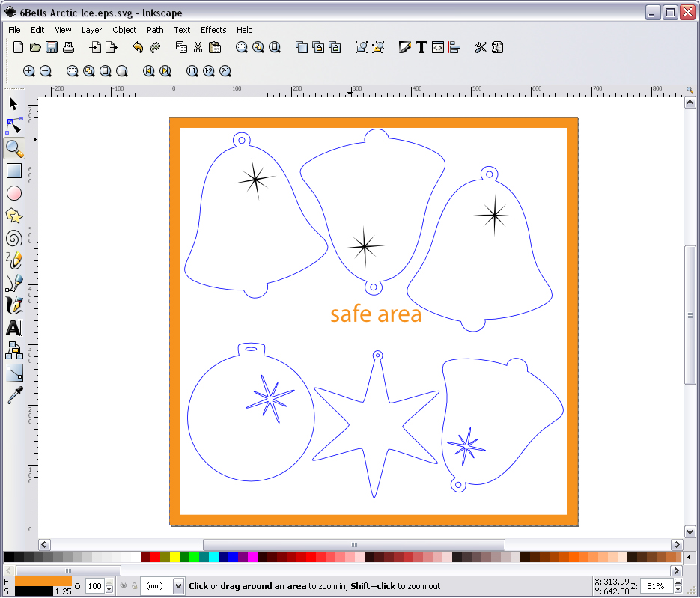Select the Star tool
700x598 pixels.
point(13,216)
